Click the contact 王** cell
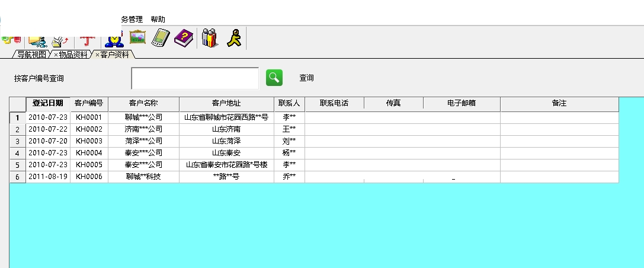Image resolution: width=644 pixels, height=268 pixels. (289, 129)
